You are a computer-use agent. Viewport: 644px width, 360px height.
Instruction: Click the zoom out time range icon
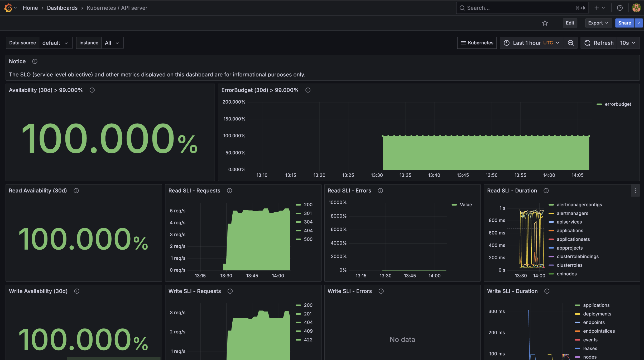click(571, 43)
